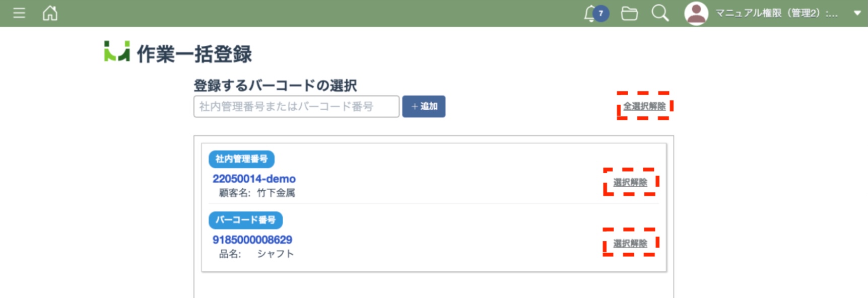
Task: Click the 全選択解除 link
Action: [644, 106]
